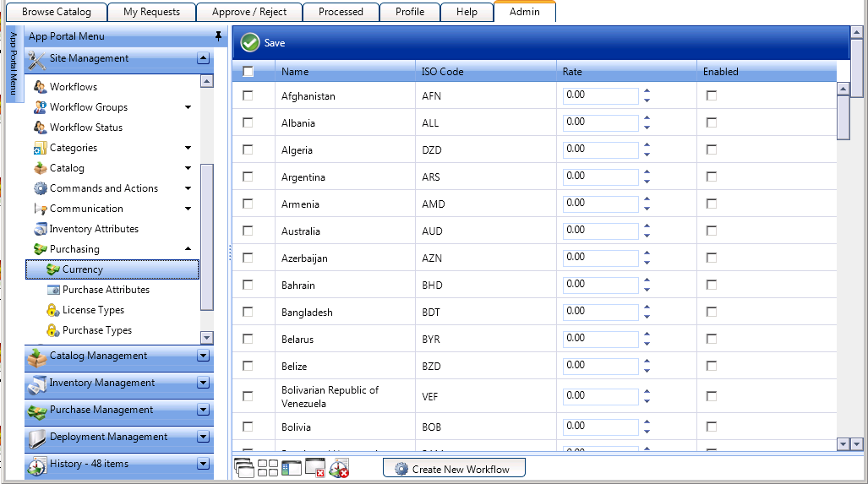Click the Deployment Management icon
The image size is (868, 484).
pyautogui.click(x=37, y=438)
